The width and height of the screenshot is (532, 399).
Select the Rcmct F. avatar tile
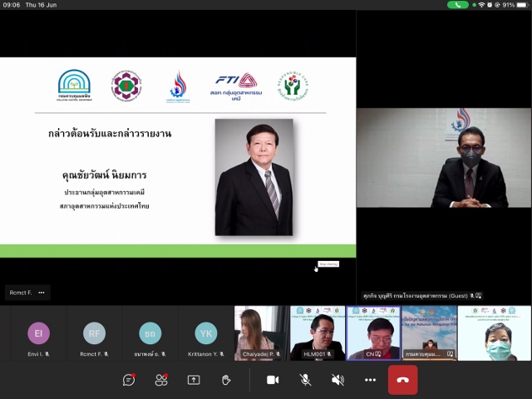94,333
